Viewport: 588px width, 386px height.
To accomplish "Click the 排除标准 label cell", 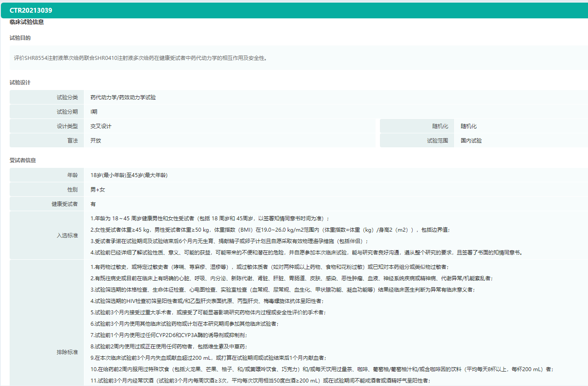I will 67,352.
